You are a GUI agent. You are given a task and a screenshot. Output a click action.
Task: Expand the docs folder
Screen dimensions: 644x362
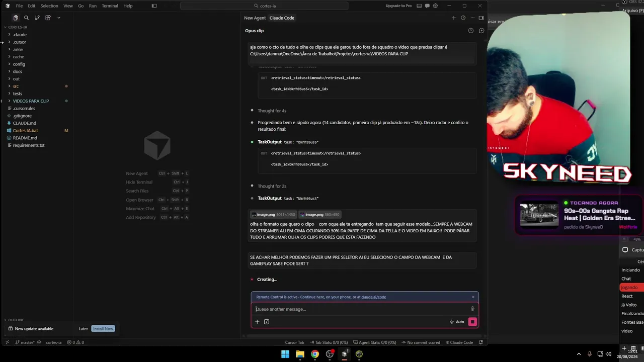point(18,71)
